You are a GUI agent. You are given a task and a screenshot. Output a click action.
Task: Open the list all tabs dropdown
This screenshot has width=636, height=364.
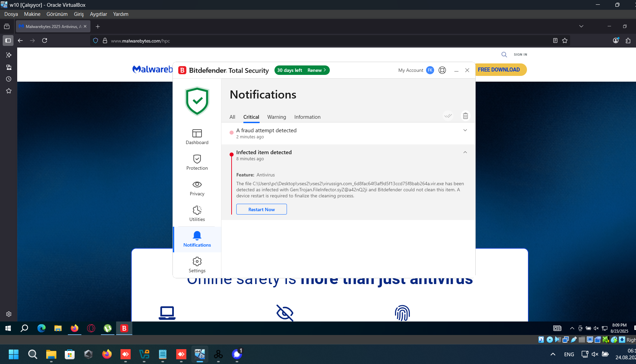coord(581,26)
